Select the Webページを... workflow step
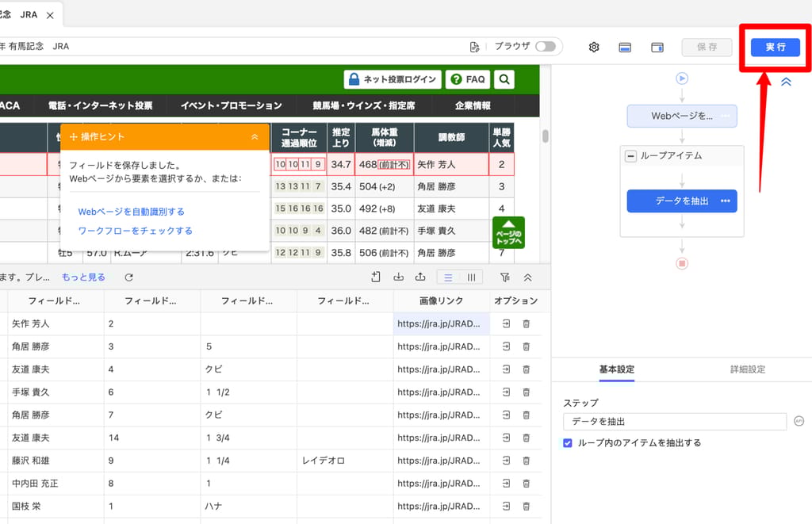The image size is (812, 524). (x=682, y=116)
